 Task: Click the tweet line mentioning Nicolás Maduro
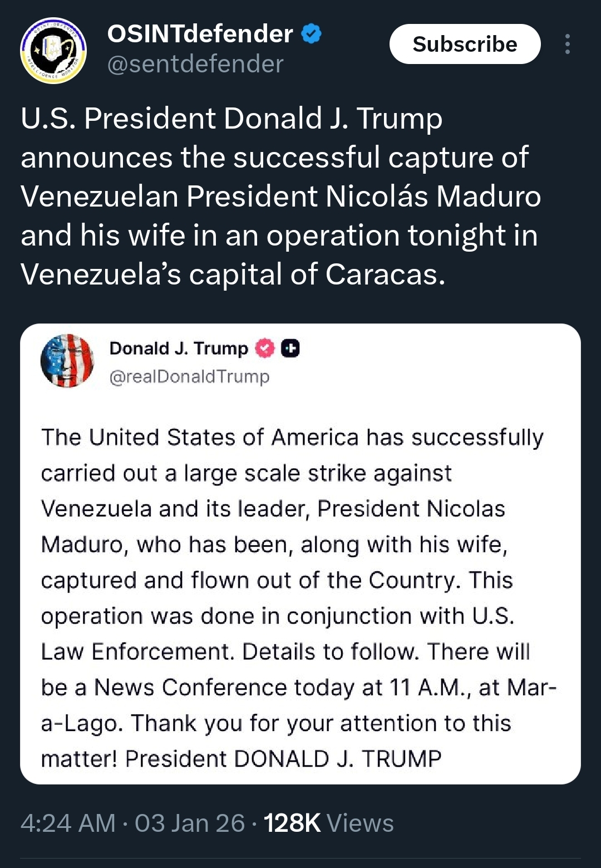tap(280, 197)
